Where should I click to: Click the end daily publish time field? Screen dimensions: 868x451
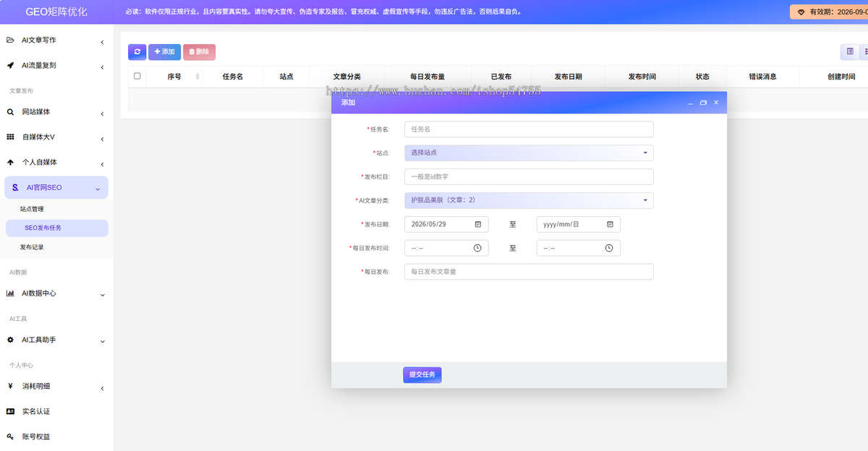click(x=579, y=248)
